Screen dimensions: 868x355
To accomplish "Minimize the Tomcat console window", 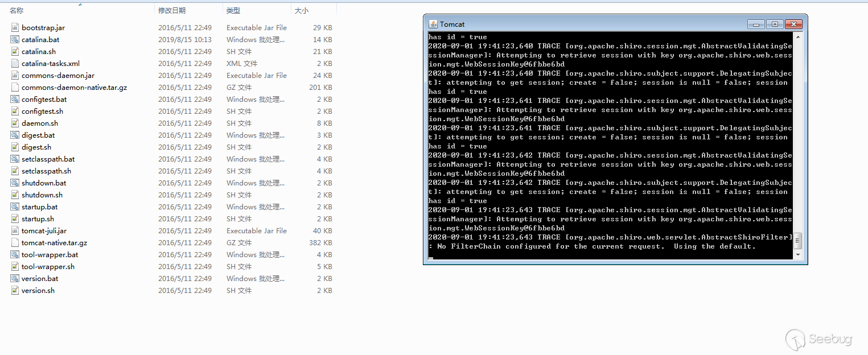I will pos(756,24).
